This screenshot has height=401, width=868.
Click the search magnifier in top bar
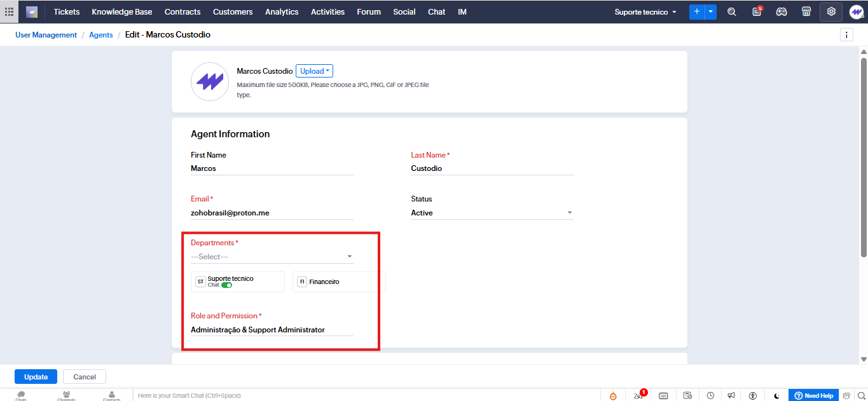[732, 11]
